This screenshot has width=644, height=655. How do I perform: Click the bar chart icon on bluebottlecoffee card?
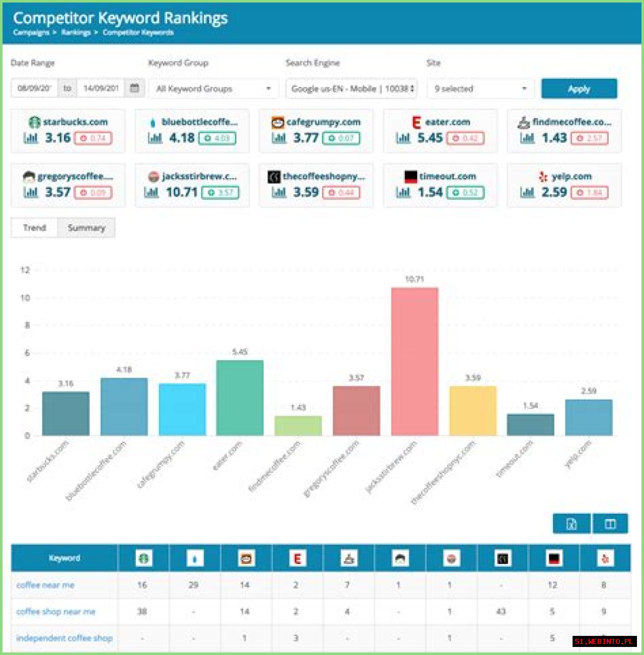click(155, 138)
